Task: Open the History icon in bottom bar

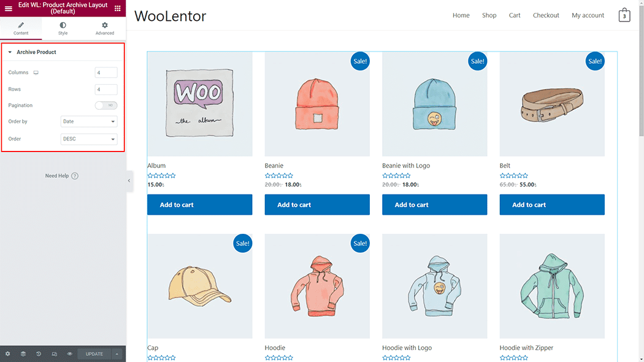Action: tap(39, 354)
